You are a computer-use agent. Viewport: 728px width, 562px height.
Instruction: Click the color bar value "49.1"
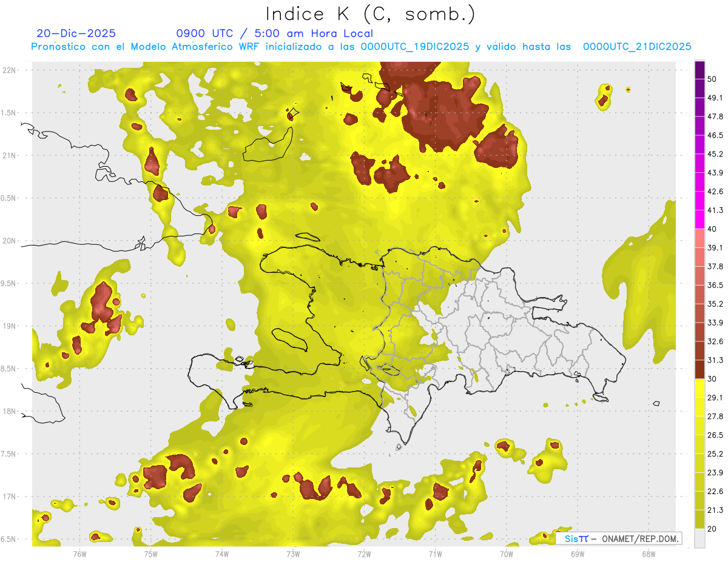pyautogui.click(x=715, y=98)
